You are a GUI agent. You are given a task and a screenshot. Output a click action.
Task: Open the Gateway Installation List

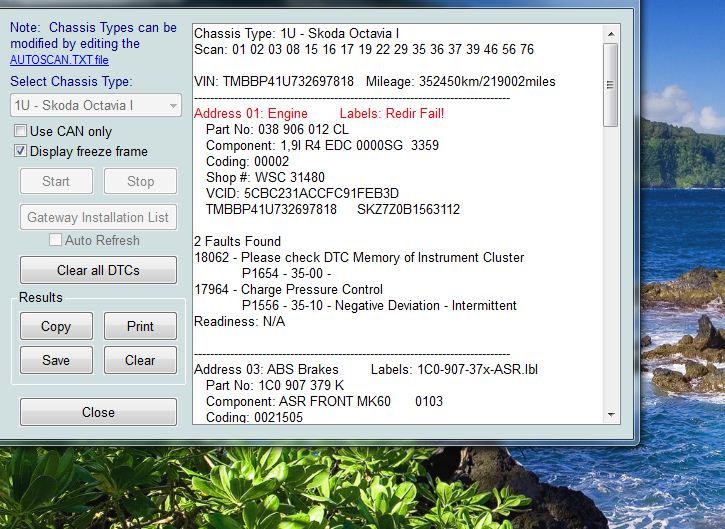click(98, 217)
